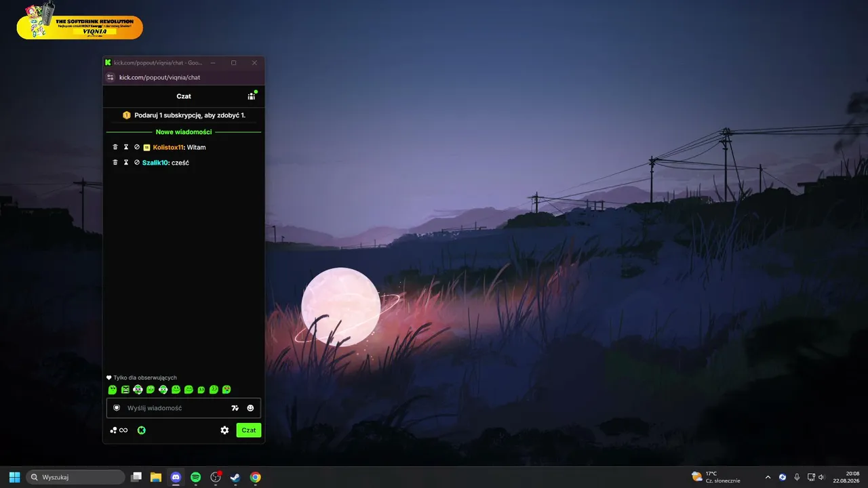Click the gift subscription banner
The height and width of the screenshot is (488, 868).
coord(184,115)
